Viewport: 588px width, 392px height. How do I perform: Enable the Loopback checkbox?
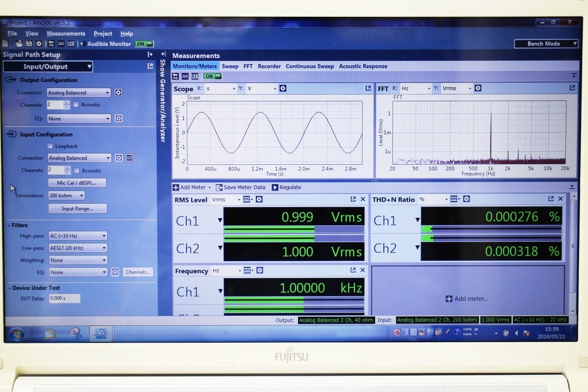click(50, 146)
